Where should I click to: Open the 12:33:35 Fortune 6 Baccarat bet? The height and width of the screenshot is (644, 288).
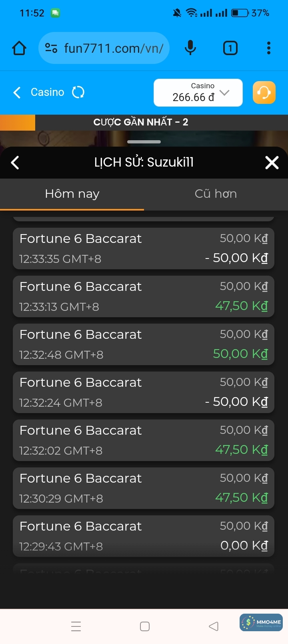144,248
